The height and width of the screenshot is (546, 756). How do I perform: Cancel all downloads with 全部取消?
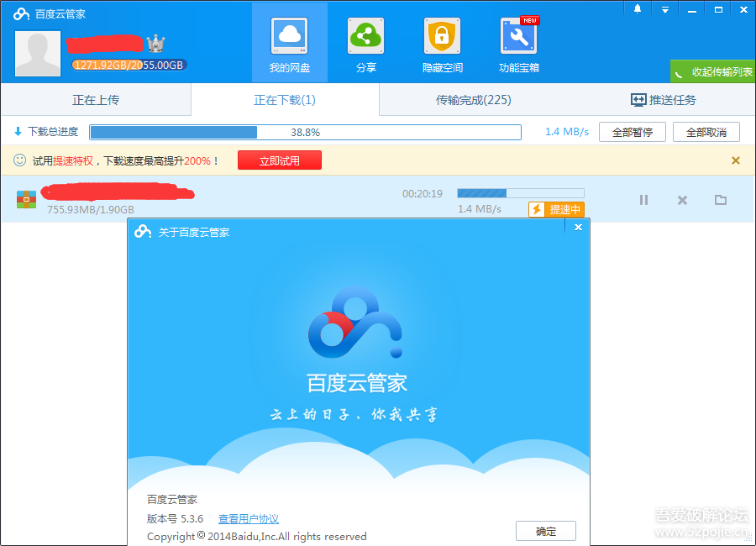point(706,132)
